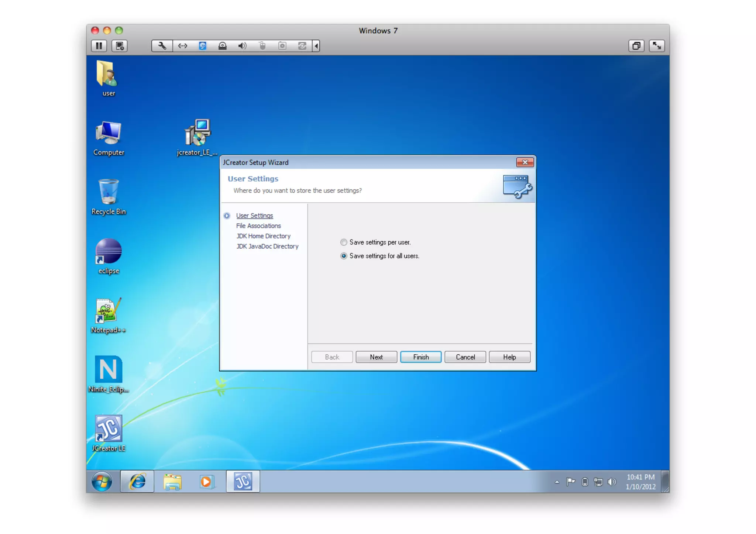Image resolution: width=756 pixels, height=534 pixels.
Task: Click the VM pause button
Action: tap(99, 46)
